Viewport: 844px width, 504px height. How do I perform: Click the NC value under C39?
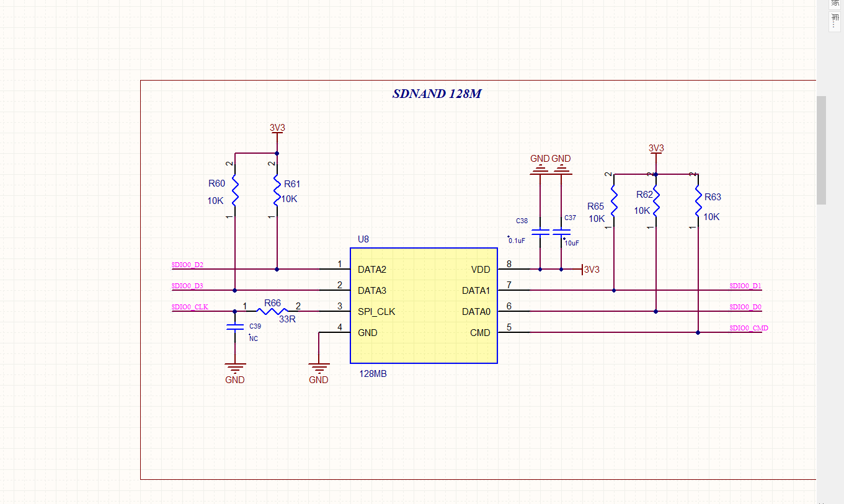(x=253, y=339)
